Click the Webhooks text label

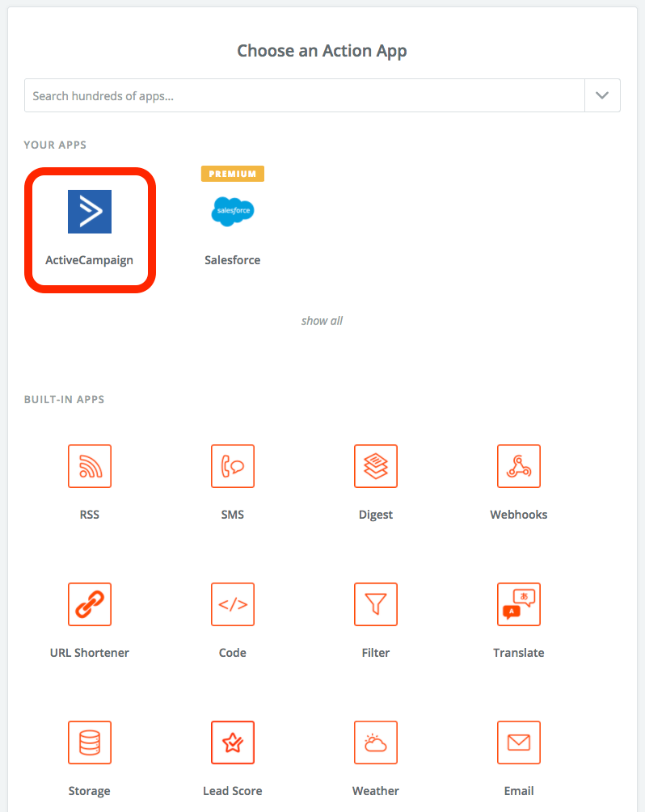[x=519, y=515]
